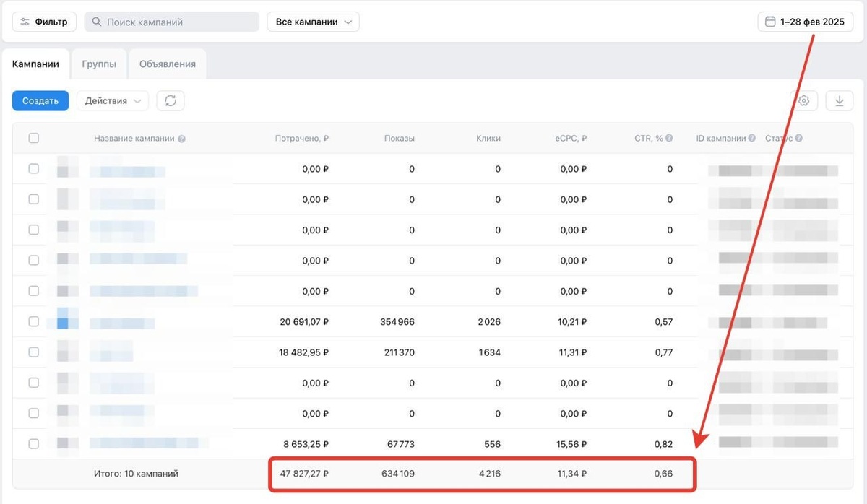The width and height of the screenshot is (867, 504).
Task: Click the calendar icon in the date button
Action: tap(770, 22)
